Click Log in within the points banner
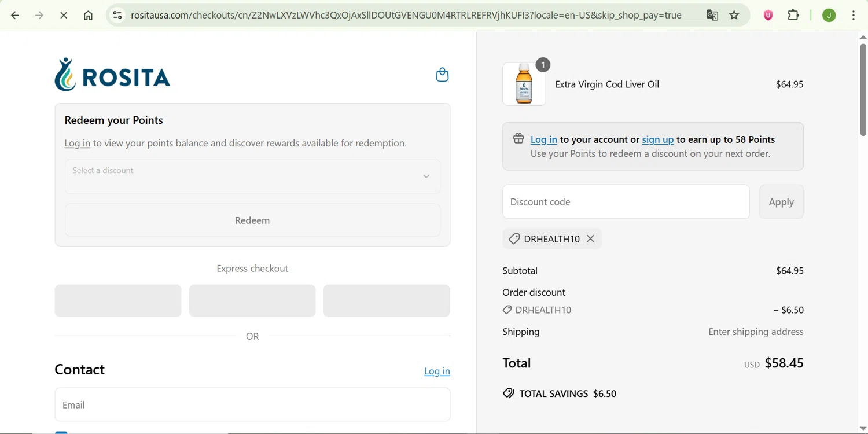This screenshot has width=868, height=434. tap(544, 139)
